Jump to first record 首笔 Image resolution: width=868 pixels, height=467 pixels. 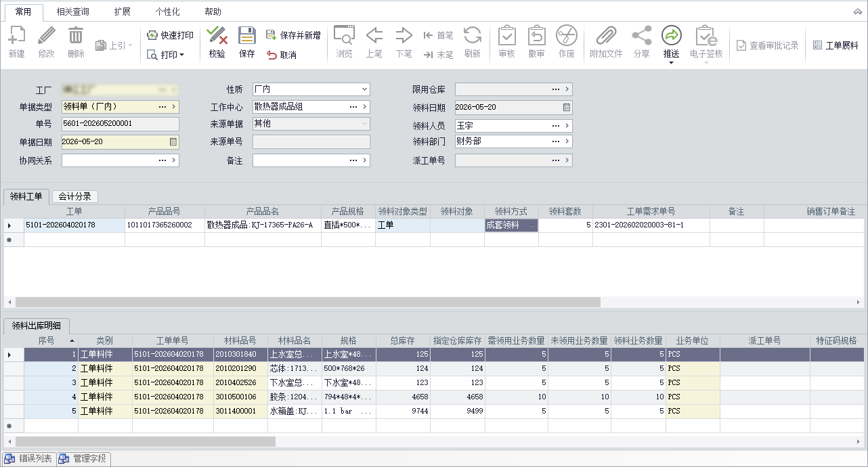pyautogui.click(x=438, y=35)
